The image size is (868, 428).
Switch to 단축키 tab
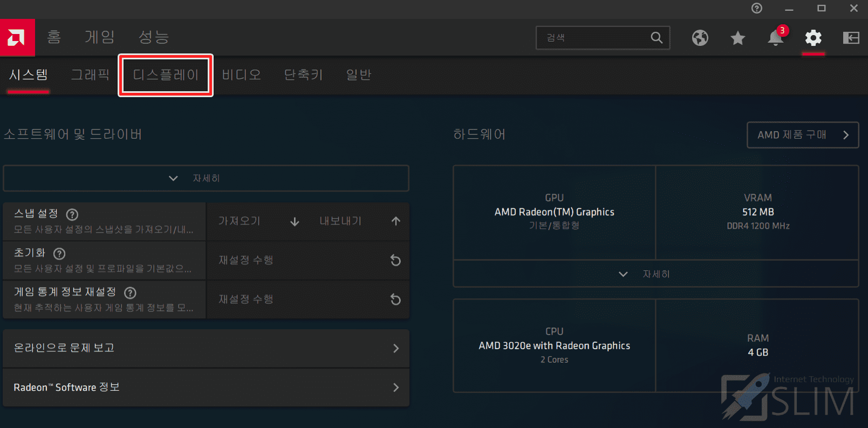[304, 75]
